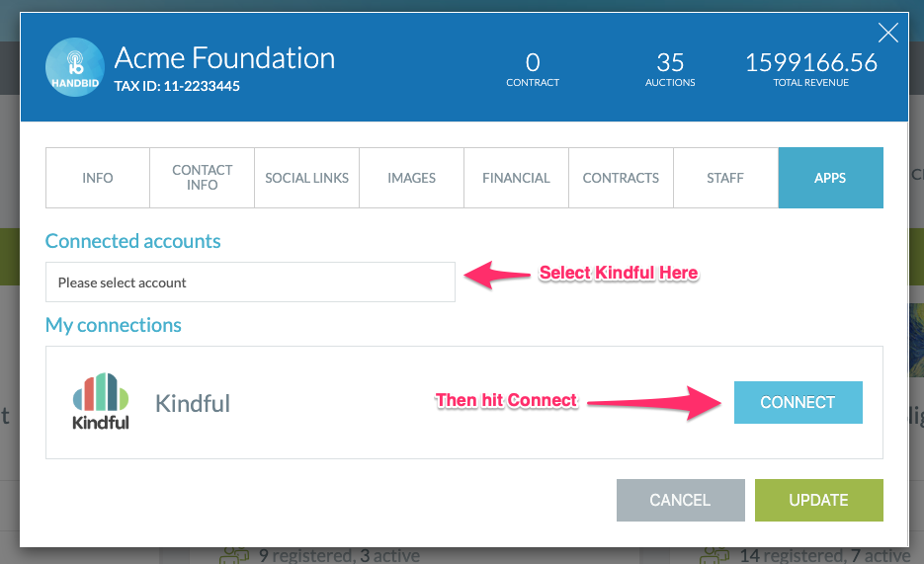
Task: Open the Please select account dropdown
Action: [250, 282]
